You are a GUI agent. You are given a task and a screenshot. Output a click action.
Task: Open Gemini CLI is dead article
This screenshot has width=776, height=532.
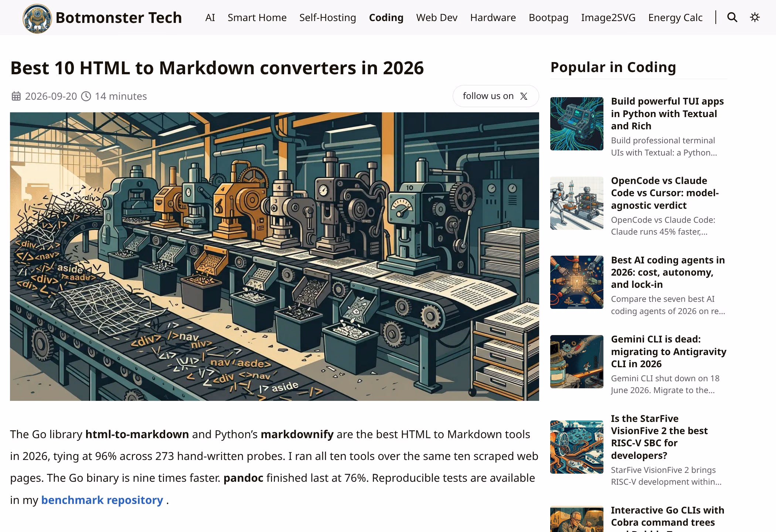pos(668,351)
